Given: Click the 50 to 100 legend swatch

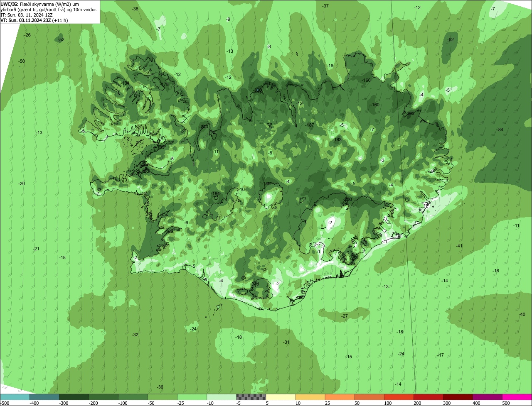Looking at the screenshot, I should [369, 397].
